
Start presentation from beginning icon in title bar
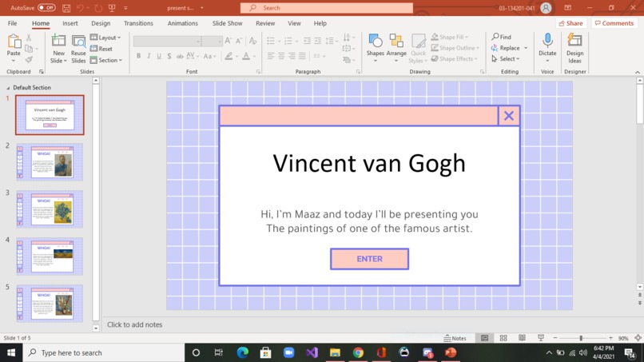112,8
